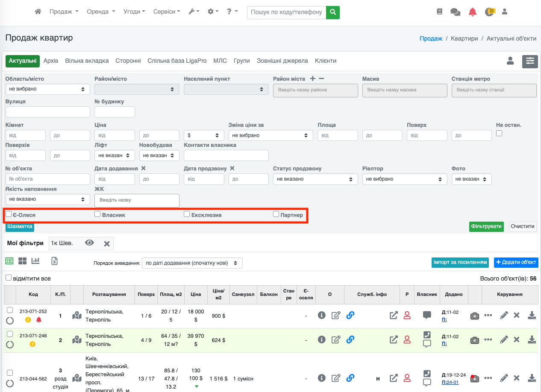
Task: Open the Оренда menu
Action: [100, 12]
